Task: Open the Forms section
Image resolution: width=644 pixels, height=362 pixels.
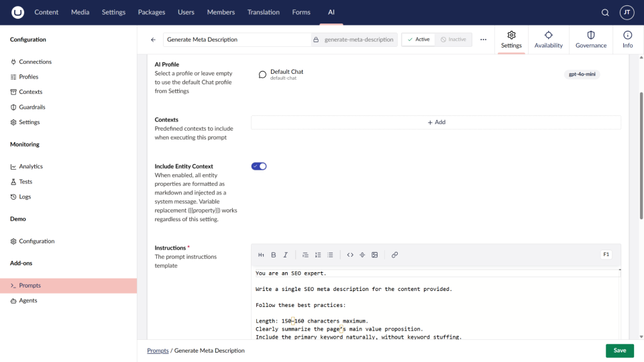Action: (x=301, y=12)
